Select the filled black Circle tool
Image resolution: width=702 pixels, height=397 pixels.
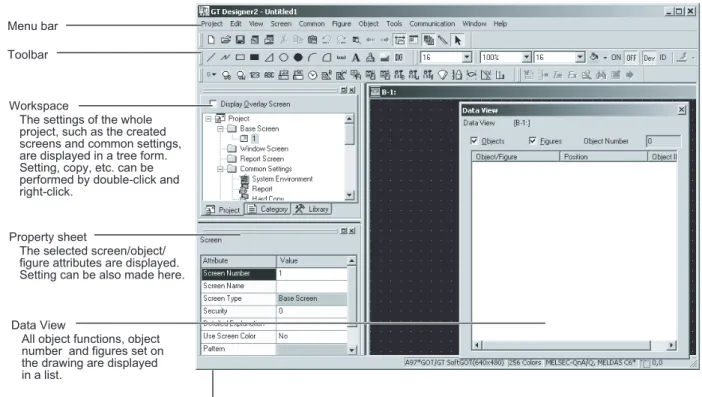tap(298, 57)
